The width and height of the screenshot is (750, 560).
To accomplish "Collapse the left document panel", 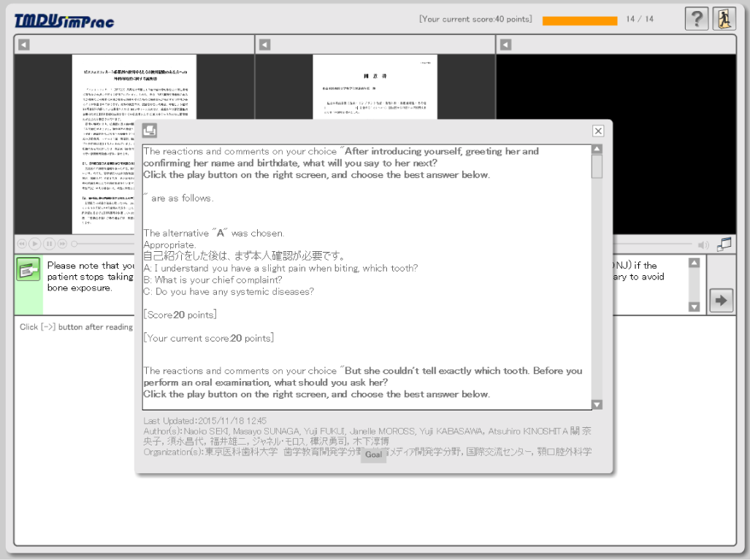I will (24, 45).
